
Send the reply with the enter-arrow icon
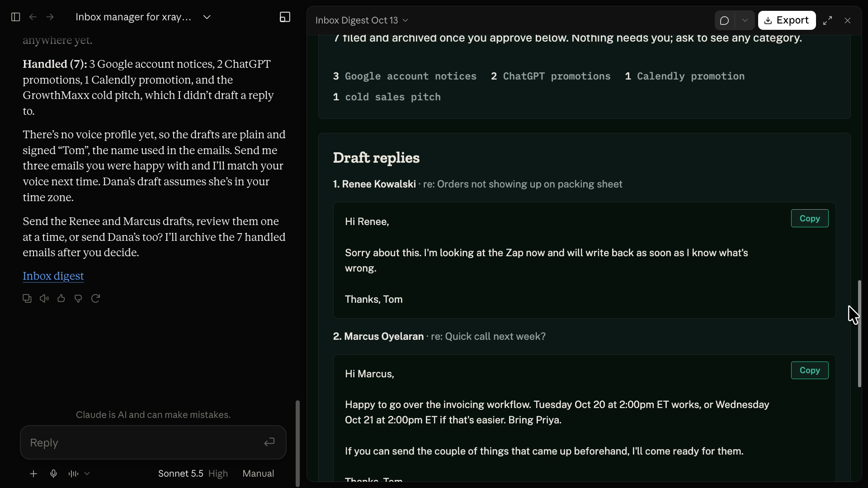tap(269, 442)
